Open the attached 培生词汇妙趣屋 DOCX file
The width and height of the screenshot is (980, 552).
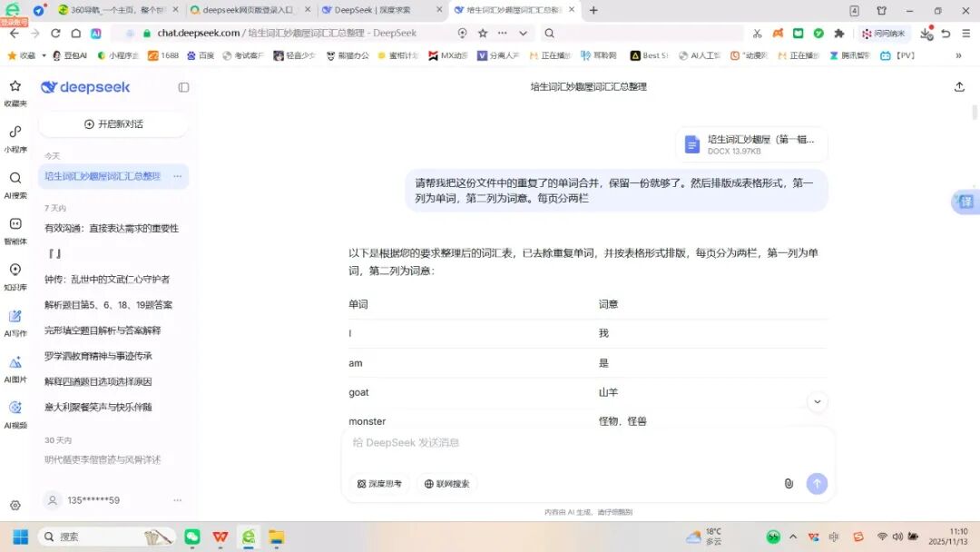tap(750, 143)
